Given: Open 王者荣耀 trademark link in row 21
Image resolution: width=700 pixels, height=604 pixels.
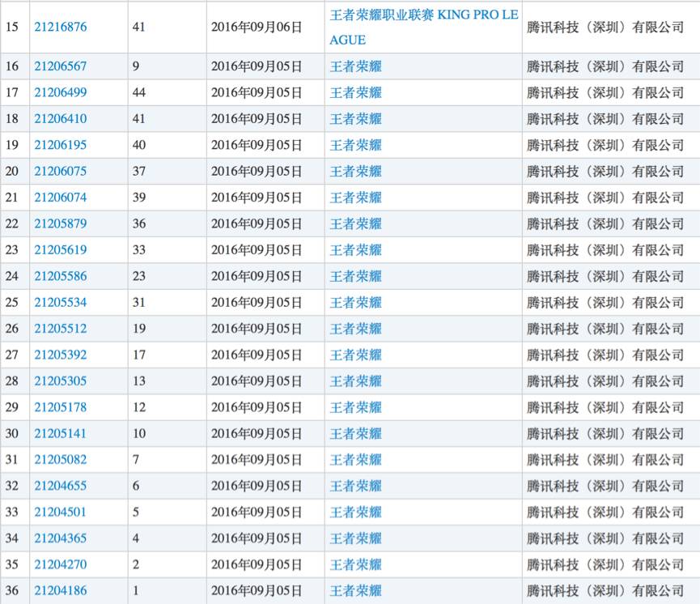Looking at the screenshot, I should coord(356,198).
